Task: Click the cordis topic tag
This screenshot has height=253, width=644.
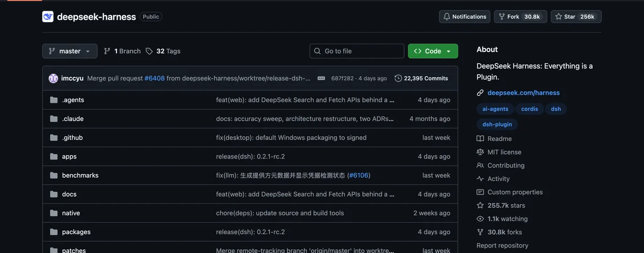Action: [x=530, y=109]
